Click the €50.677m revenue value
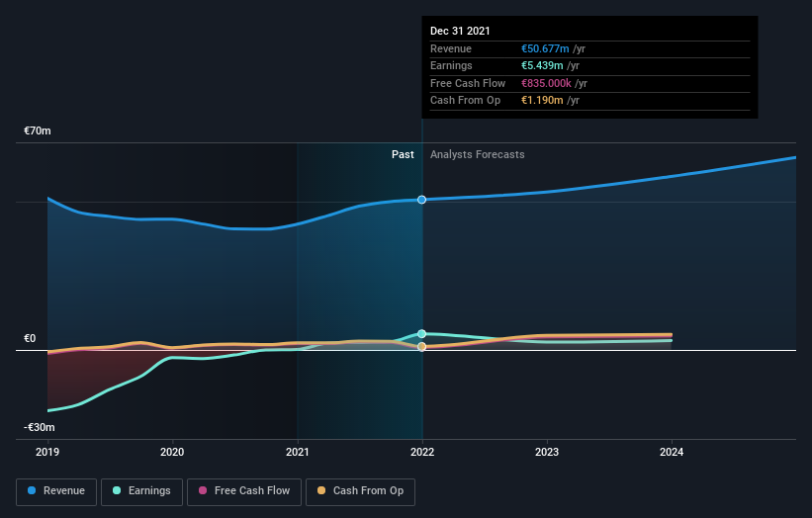Screen dimensions: 812x518 pos(545,48)
